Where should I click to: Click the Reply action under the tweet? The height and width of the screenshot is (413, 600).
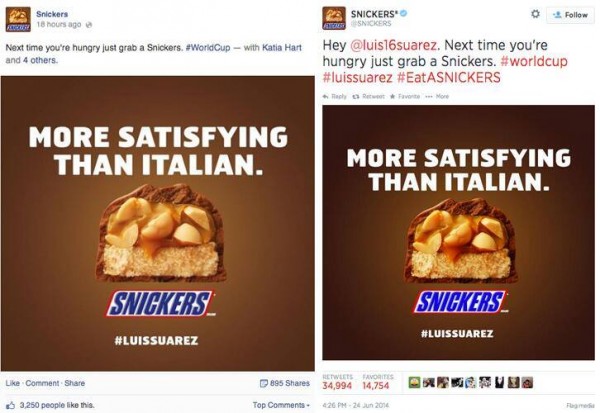(335, 96)
